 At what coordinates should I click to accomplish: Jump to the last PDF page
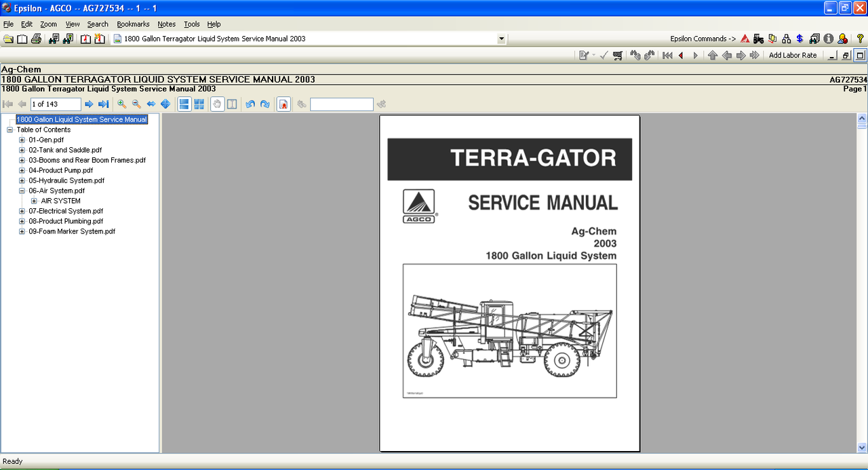pos(103,104)
